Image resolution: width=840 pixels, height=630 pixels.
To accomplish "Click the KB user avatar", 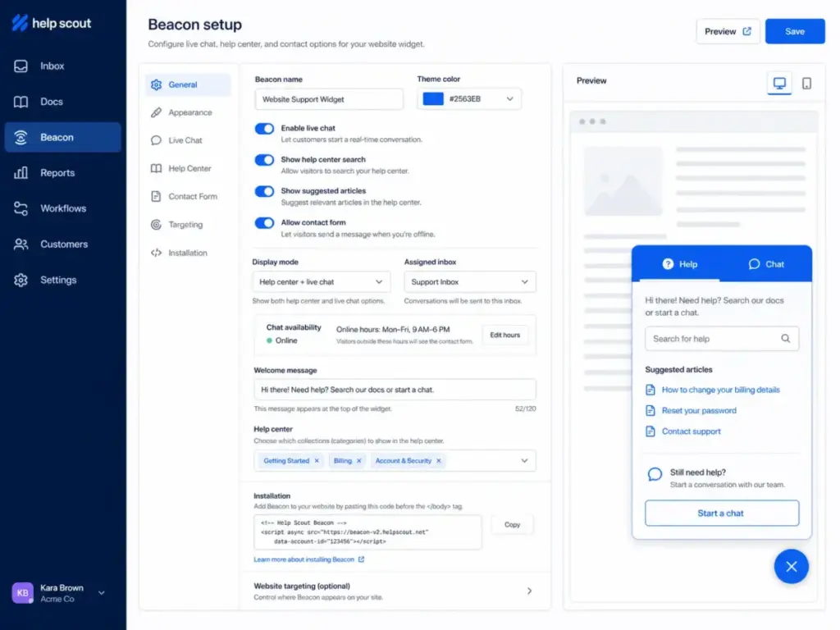I will coord(22,592).
